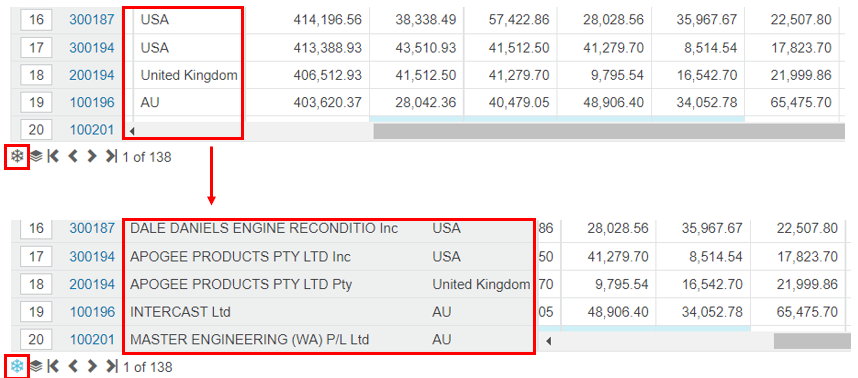
Task: Select row number 17 box in top grid
Action: click(36, 48)
